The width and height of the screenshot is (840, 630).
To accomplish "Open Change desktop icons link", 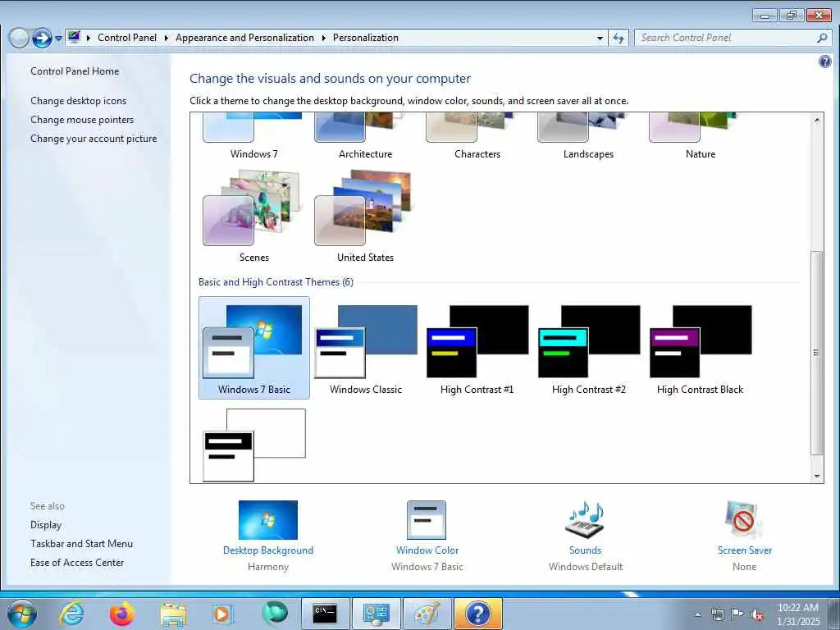I will click(x=79, y=101).
